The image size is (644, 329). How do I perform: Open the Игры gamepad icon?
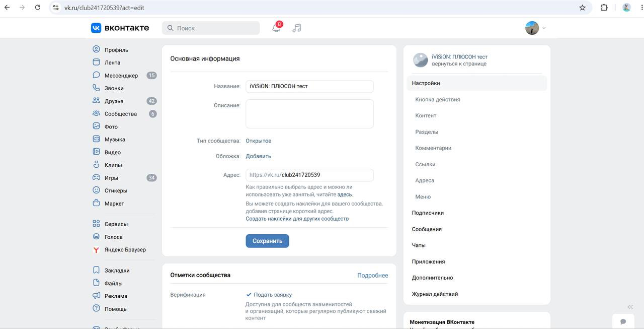pyautogui.click(x=96, y=177)
